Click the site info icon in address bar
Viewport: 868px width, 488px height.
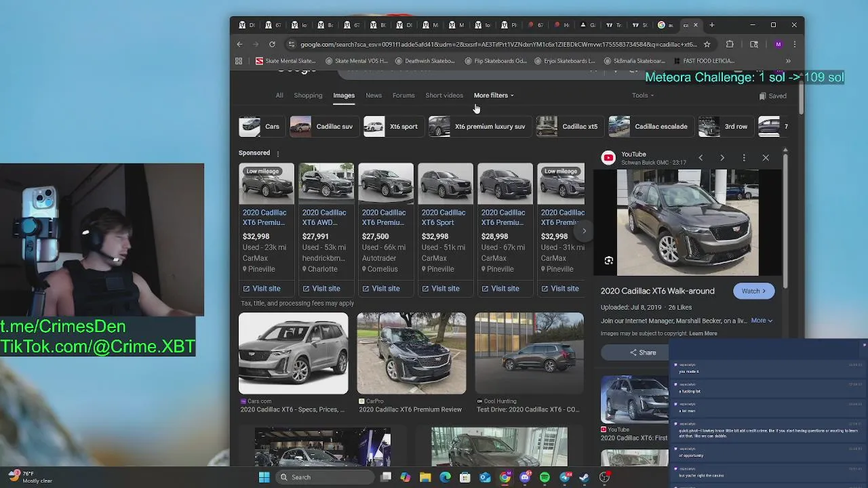click(x=292, y=44)
